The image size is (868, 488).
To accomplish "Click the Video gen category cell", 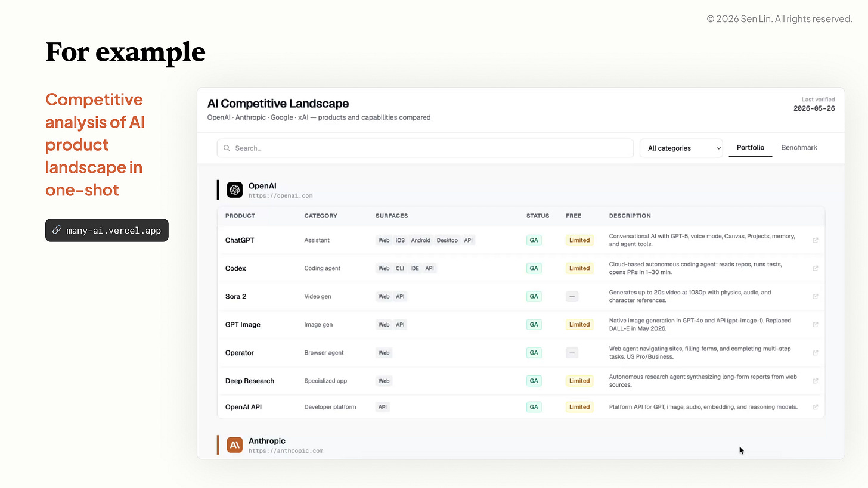I will pos(318,296).
